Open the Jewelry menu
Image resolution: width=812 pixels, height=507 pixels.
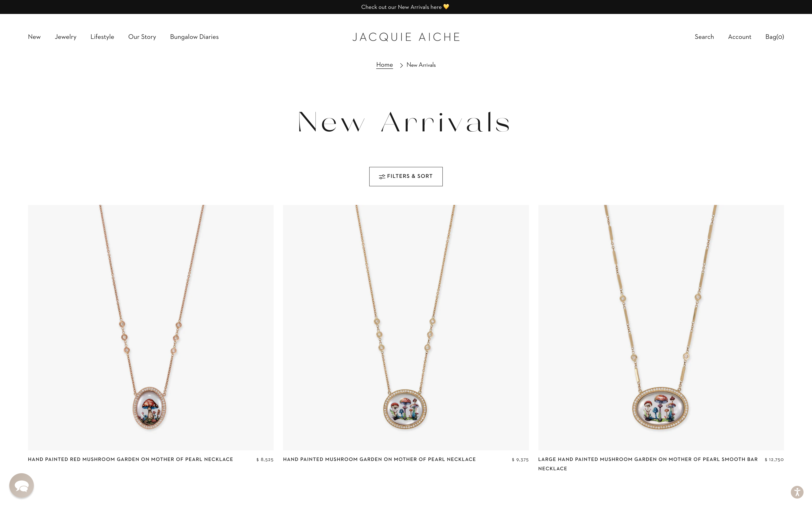(x=65, y=37)
